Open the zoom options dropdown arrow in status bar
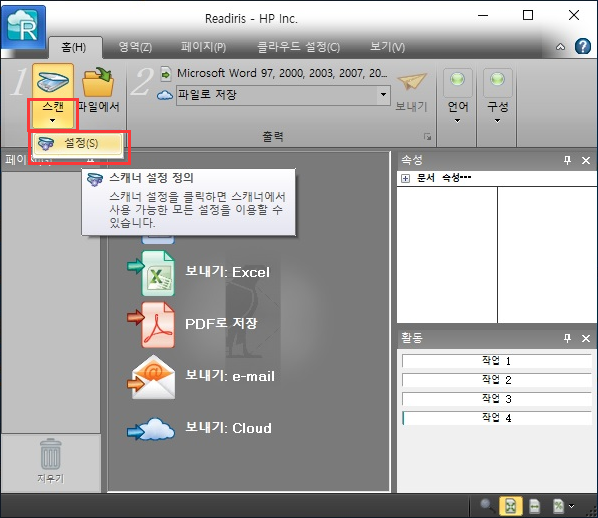This screenshot has width=598, height=518. 571,507
